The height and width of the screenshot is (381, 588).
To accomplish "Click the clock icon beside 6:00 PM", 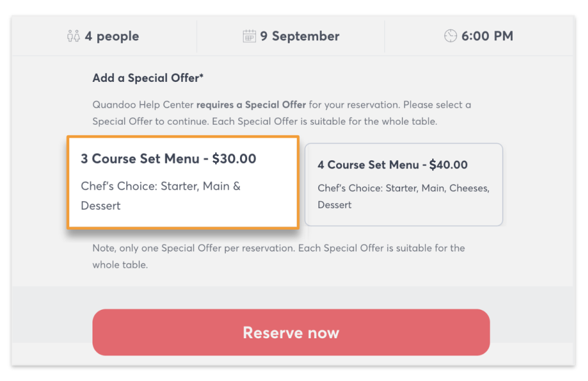I will pyautogui.click(x=450, y=36).
